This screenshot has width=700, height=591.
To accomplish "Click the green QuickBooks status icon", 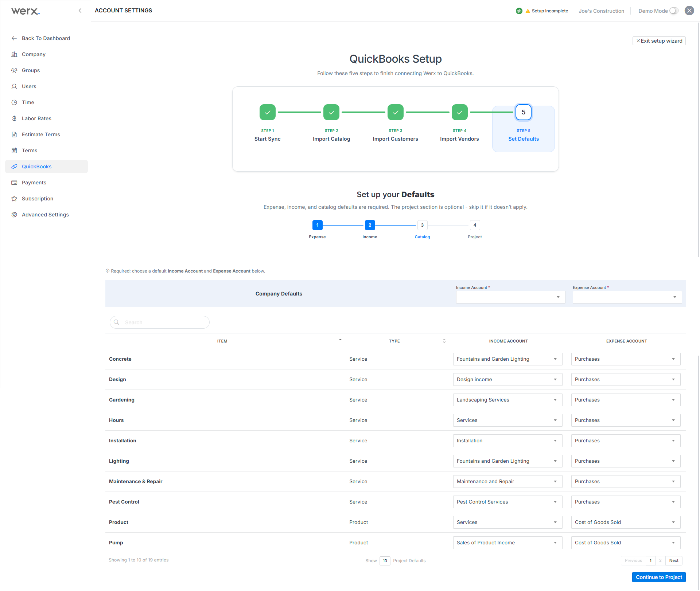I will 519,11.
